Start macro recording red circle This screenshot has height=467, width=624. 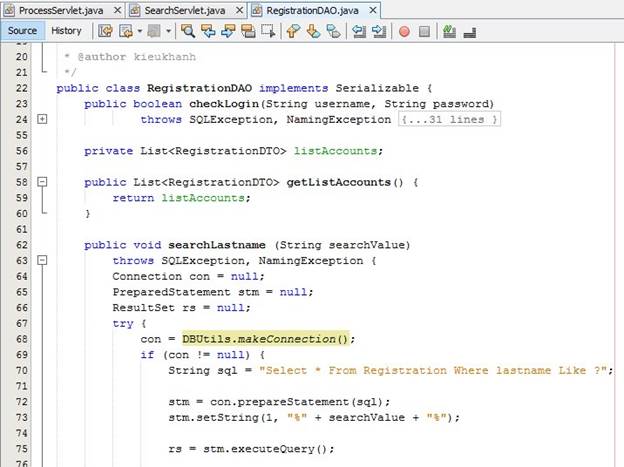tap(404, 31)
